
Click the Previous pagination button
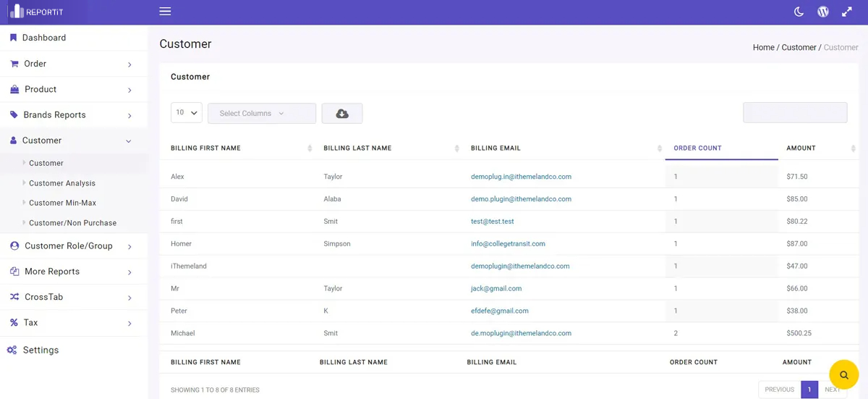(x=779, y=390)
